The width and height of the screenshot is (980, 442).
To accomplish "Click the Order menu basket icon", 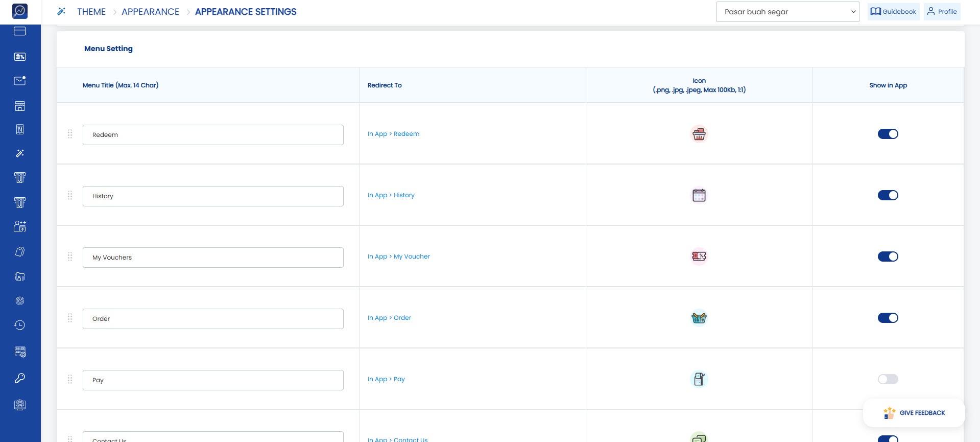I will click(x=699, y=318).
